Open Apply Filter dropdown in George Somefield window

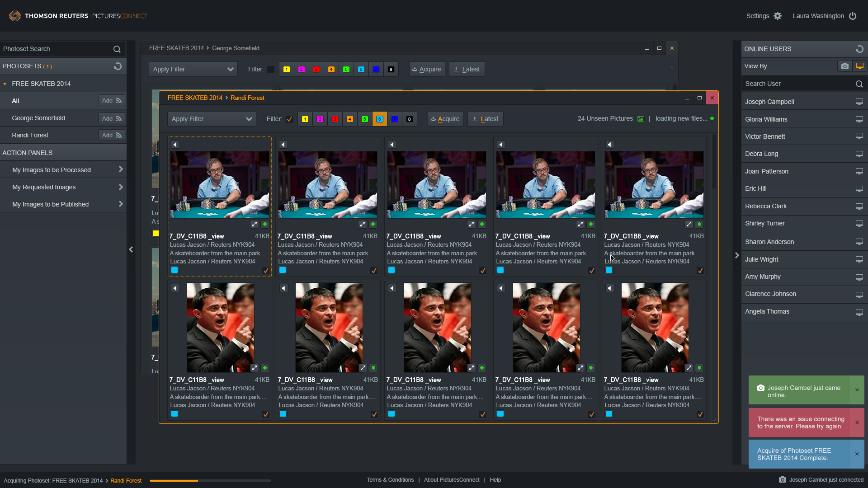[x=193, y=69]
